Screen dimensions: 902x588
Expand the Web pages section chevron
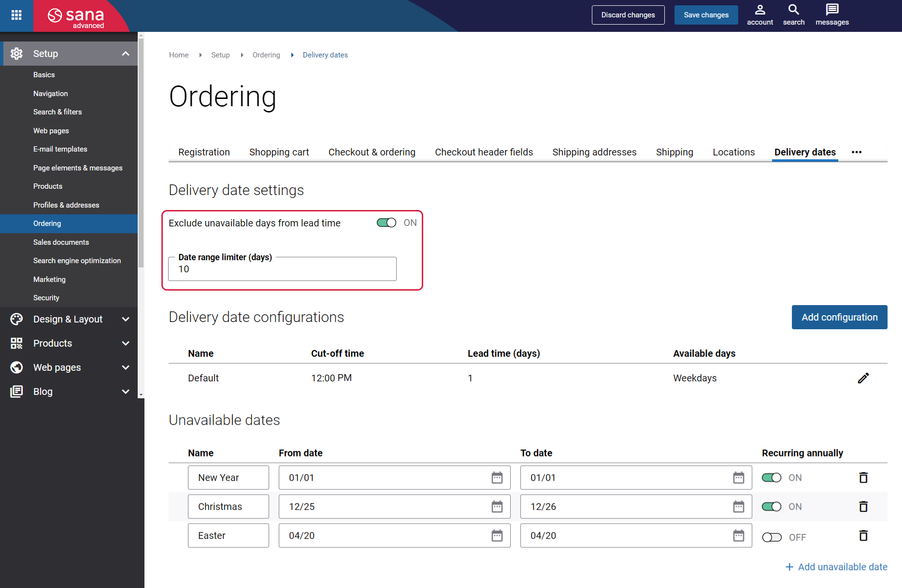pyautogui.click(x=126, y=367)
